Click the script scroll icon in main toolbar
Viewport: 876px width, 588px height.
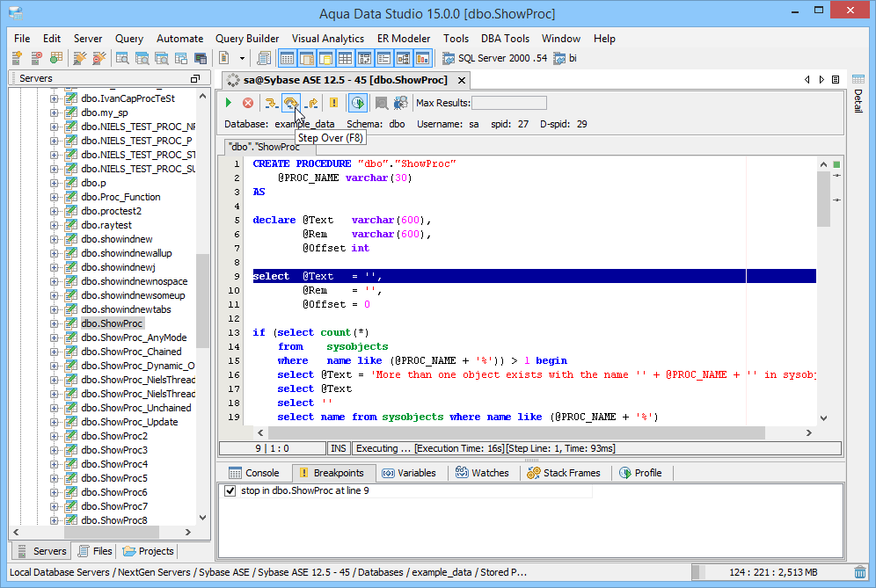pyautogui.click(x=264, y=58)
